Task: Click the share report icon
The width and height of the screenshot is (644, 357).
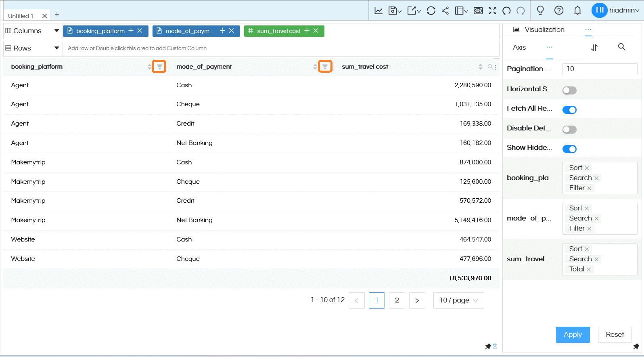Action: tap(445, 10)
